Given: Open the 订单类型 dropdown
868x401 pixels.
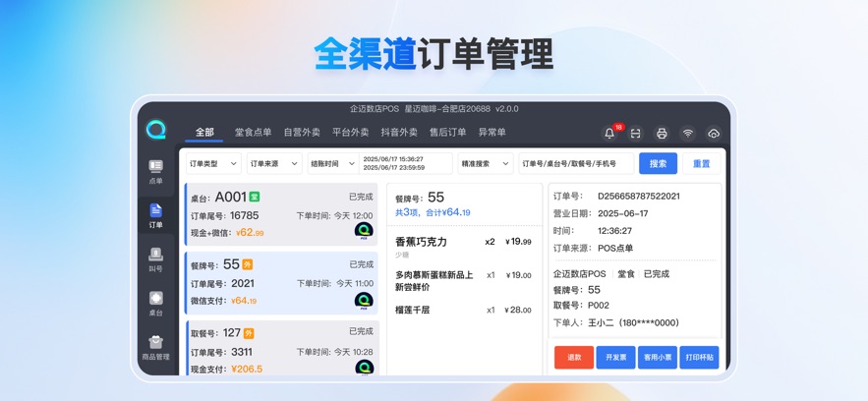Looking at the screenshot, I should point(213,164).
